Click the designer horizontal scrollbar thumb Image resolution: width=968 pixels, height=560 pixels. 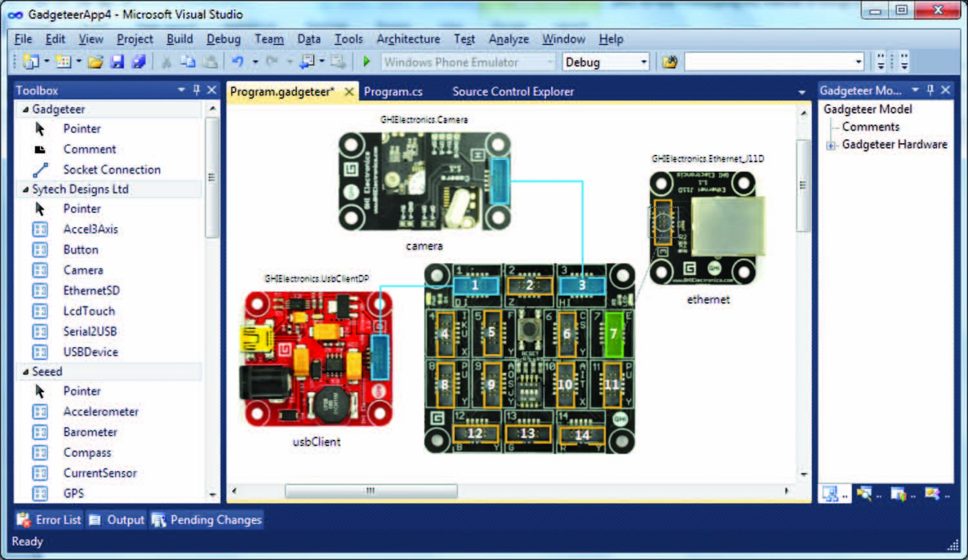(x=371, y=491)
